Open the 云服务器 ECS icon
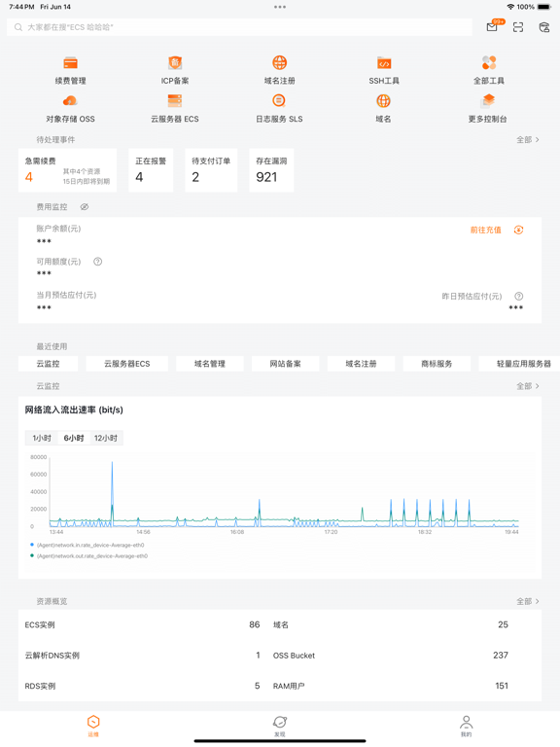Image resolution: width=560 pixels, height=747 pixels. click(175, 101)
